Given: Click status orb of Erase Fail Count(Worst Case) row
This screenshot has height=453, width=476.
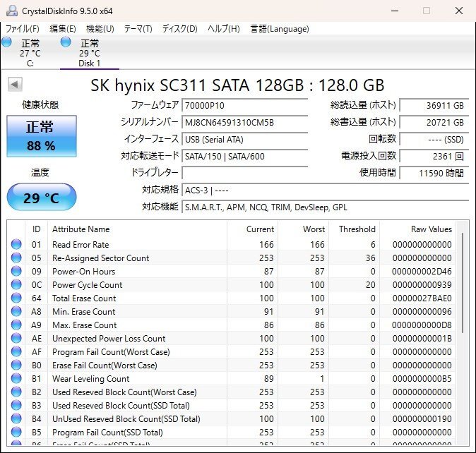Looking at the screenshot, I should point(16,365).
